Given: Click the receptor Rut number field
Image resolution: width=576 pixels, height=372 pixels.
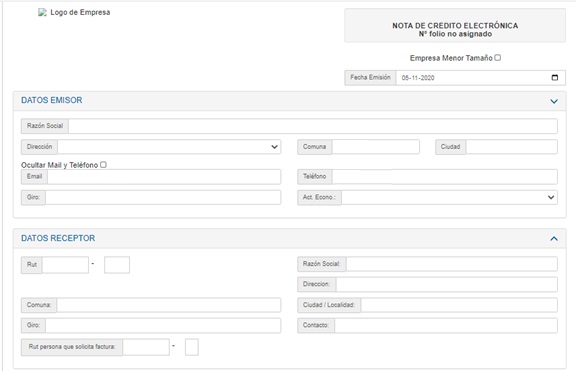Looking at the screenshot, I should pos(65,265).
